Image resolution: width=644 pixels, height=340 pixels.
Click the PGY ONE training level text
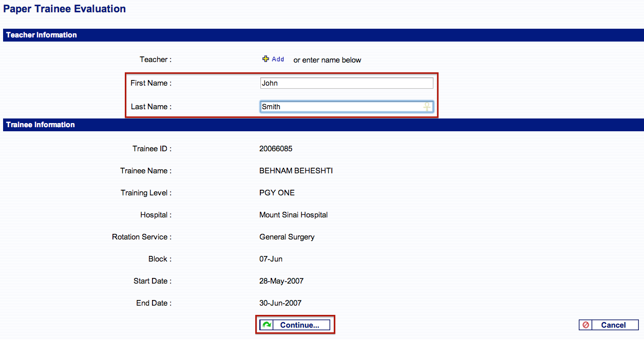pos(277,193)
